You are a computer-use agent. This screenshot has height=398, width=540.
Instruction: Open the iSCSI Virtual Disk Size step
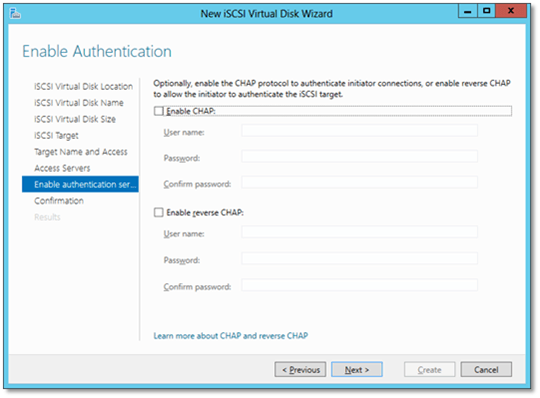[75, 119]
